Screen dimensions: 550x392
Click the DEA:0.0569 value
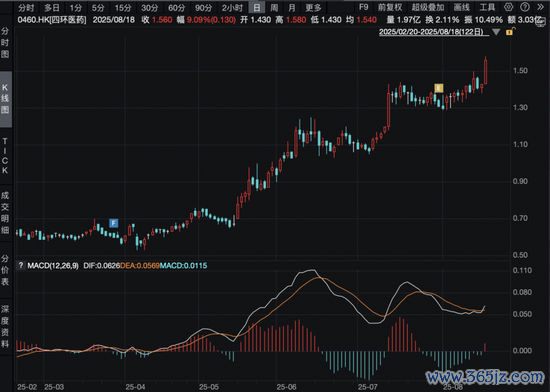140,265
